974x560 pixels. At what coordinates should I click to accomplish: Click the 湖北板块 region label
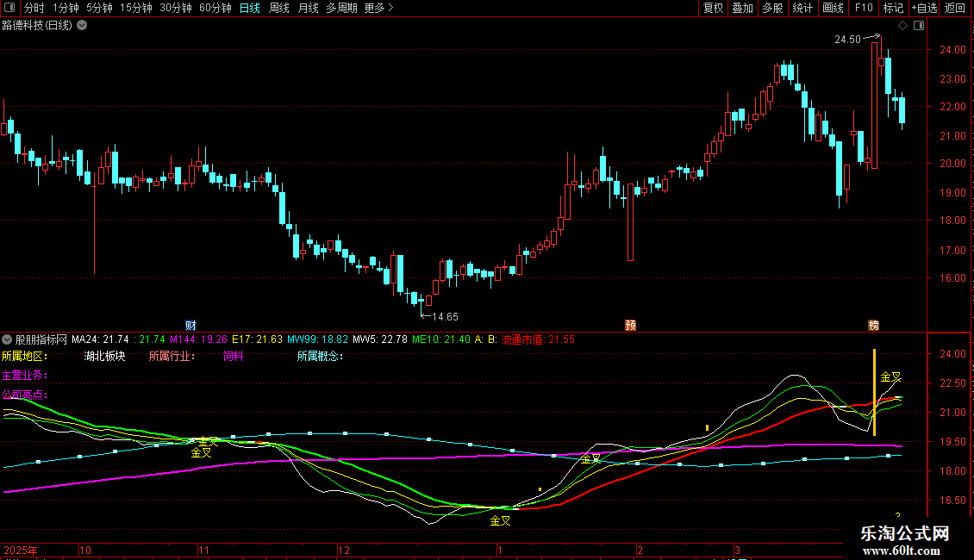point(104,356)
